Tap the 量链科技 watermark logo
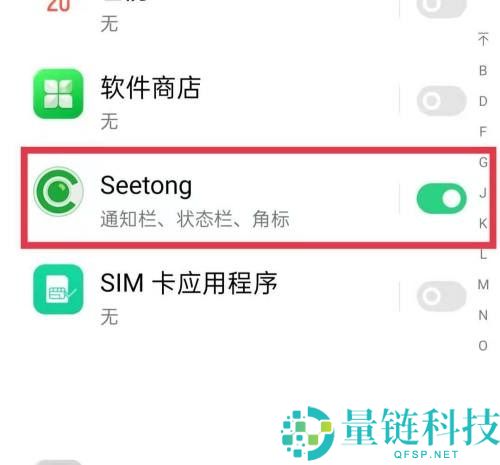The width and height of the screenshot is (500, 465). click(x=389, y=433)
